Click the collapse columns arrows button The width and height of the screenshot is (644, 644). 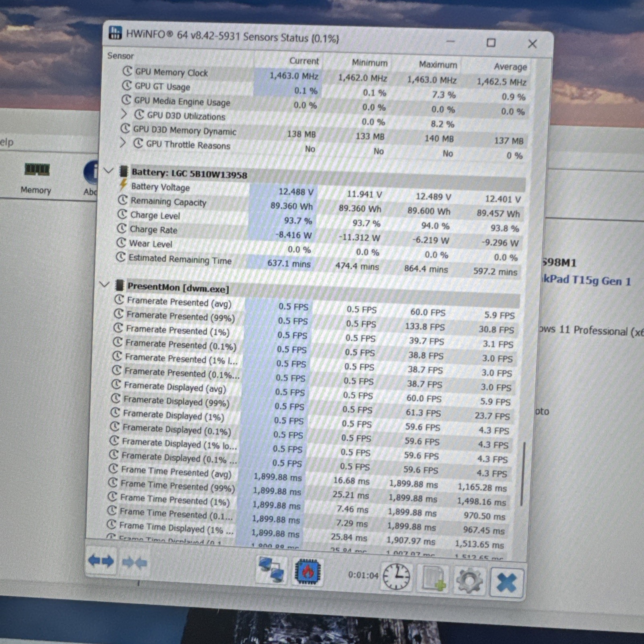click(134, 562)
